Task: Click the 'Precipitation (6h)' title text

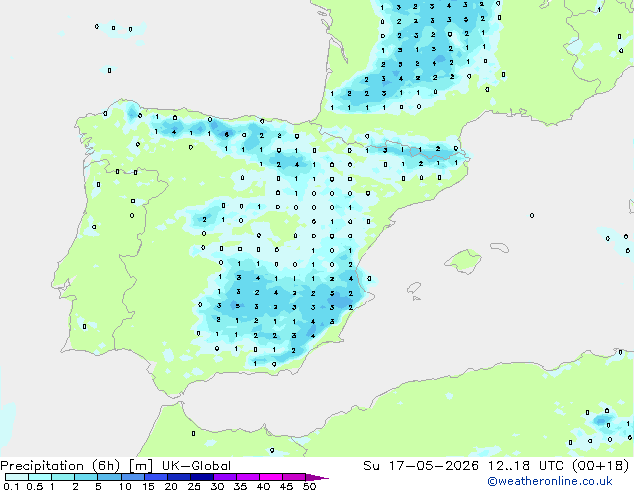Action: [x=60, y=466]
